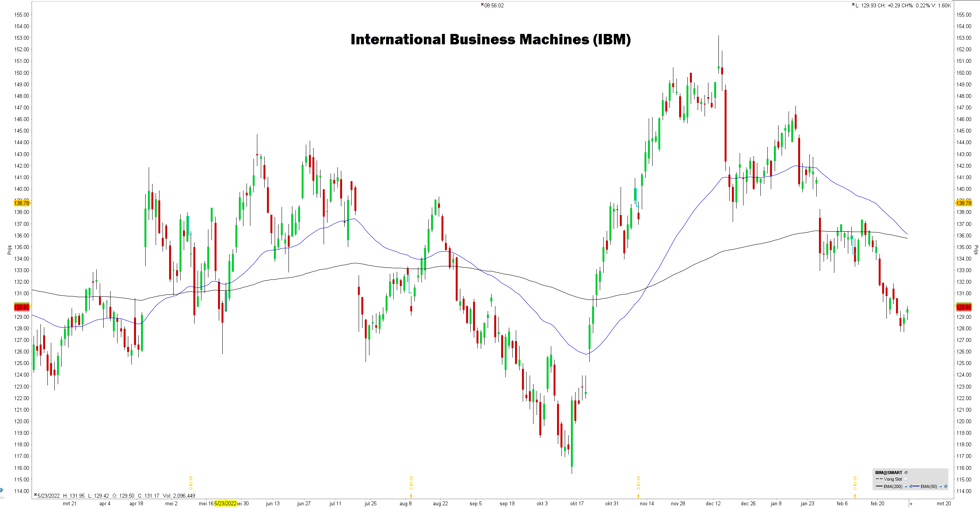Click the 155.00 value on the right axis

pos(964,15)
